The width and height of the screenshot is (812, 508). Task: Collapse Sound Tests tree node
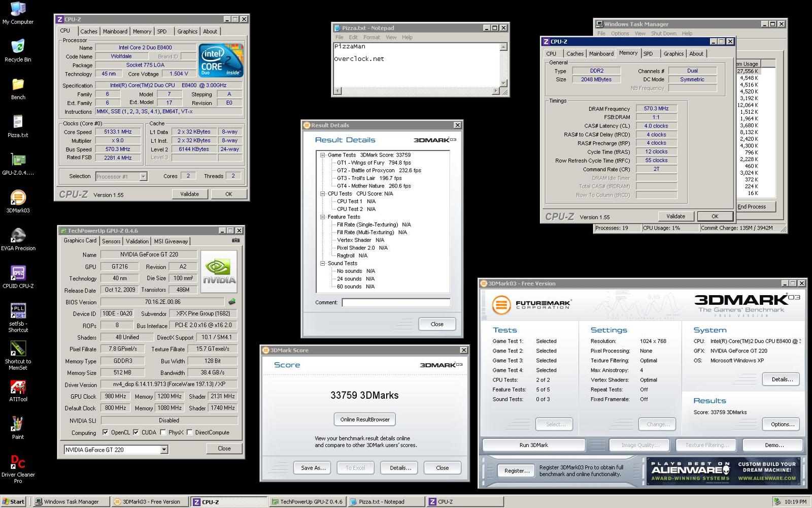(322, 263)
